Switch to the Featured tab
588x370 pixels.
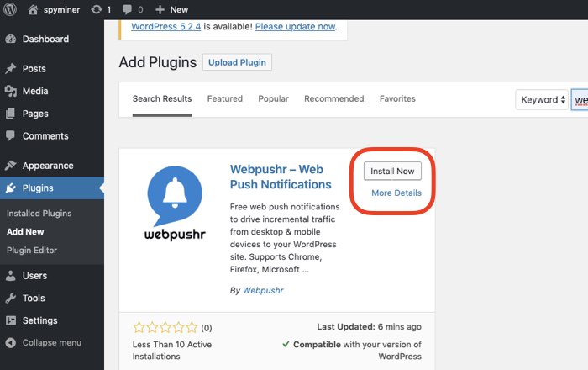225,98
